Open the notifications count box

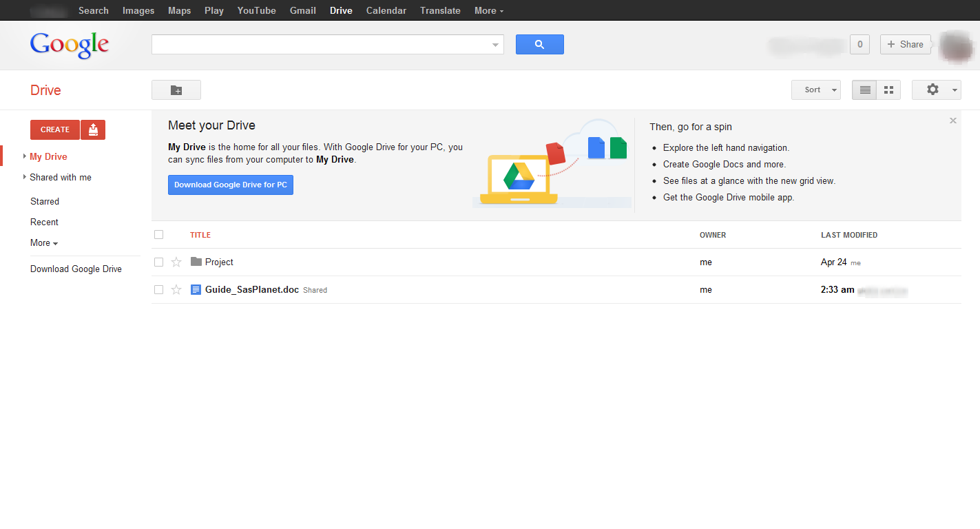[859, 44]
